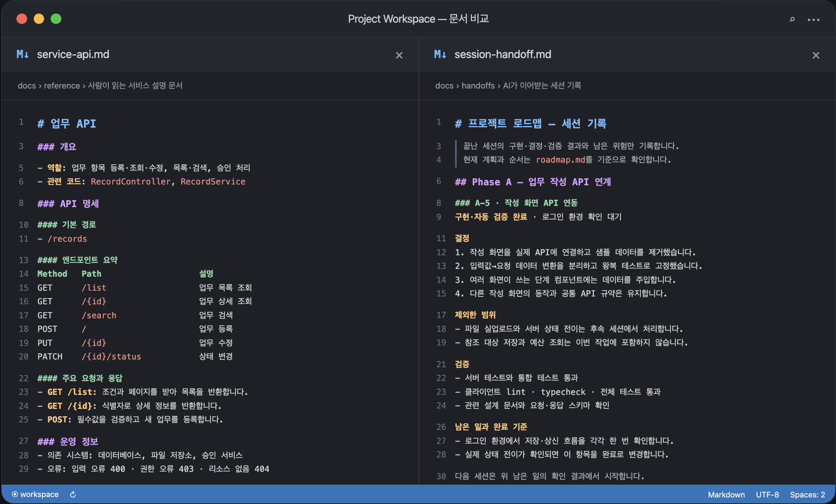
Task: Open the search magnifier icon in title bar
Action: [x=792, y=19]
